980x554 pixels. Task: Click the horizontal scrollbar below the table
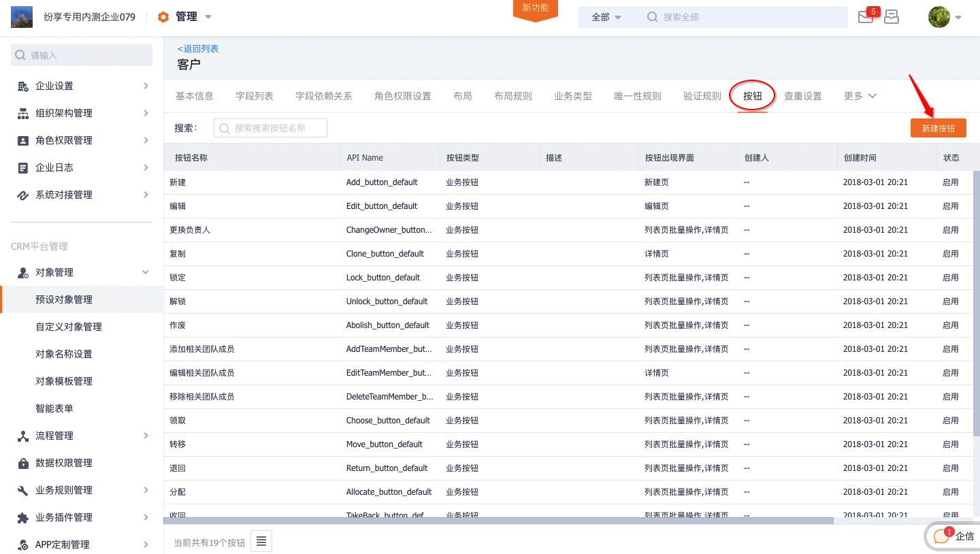[499, 521]
